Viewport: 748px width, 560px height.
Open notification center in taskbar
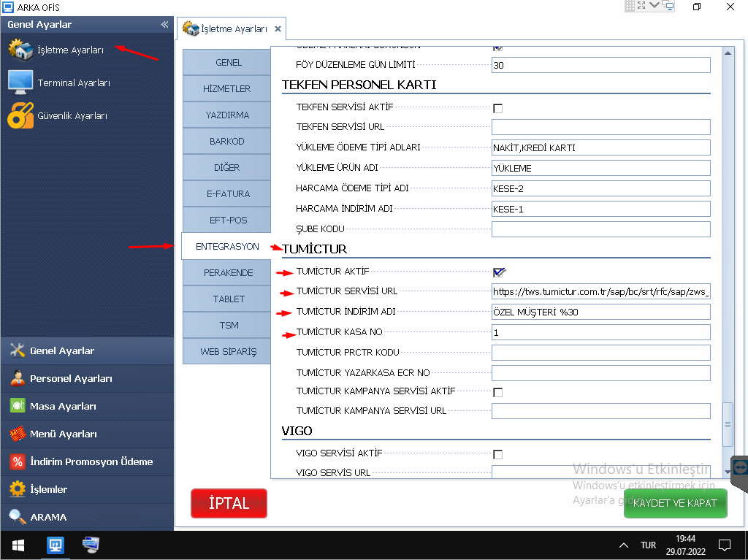pos(725,545)
